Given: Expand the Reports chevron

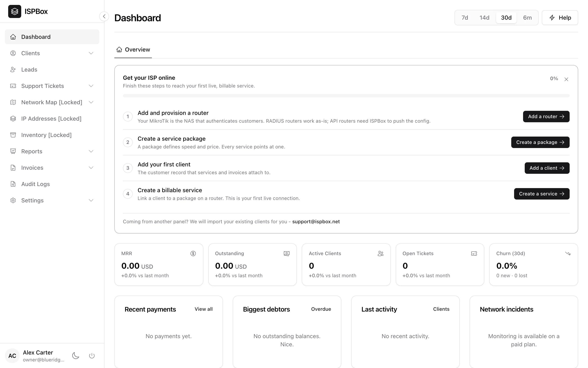Looking at the screenshot, I should [x=91, y=151].
